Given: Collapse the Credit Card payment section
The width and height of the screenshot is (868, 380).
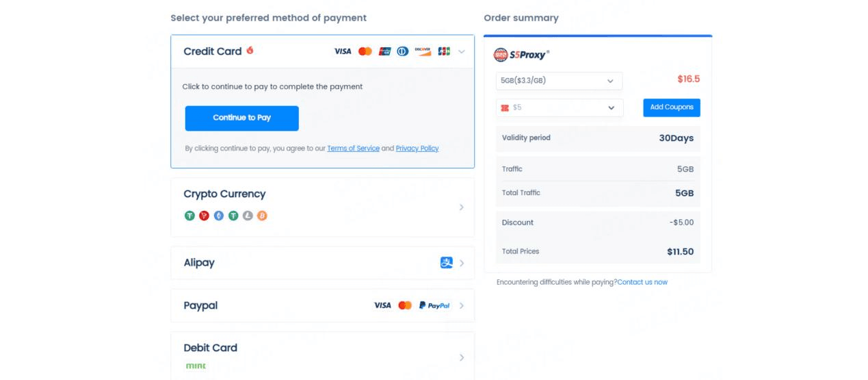Looking at the screenshot, I should (x=462, y=51).
